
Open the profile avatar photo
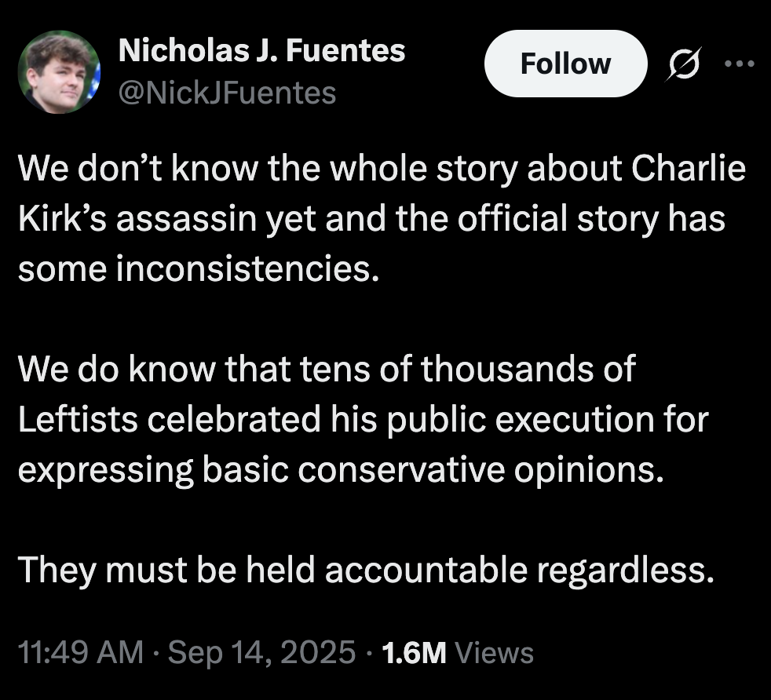[x=59, y=72]
